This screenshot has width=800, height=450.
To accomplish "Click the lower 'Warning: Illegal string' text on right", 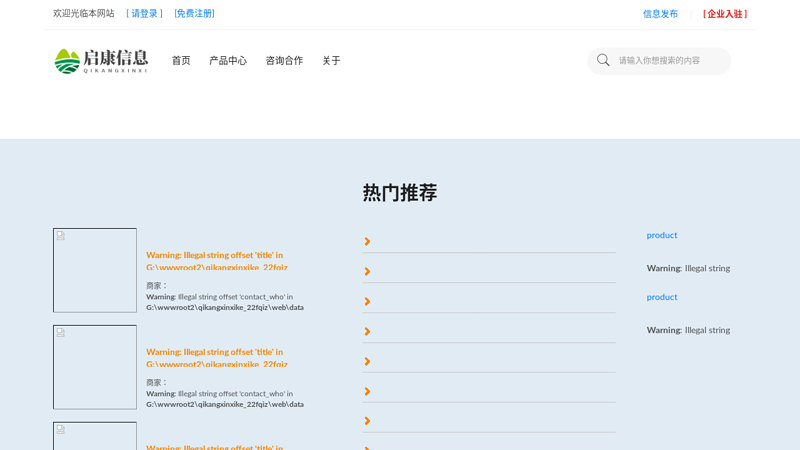I will tap(688, 330).
